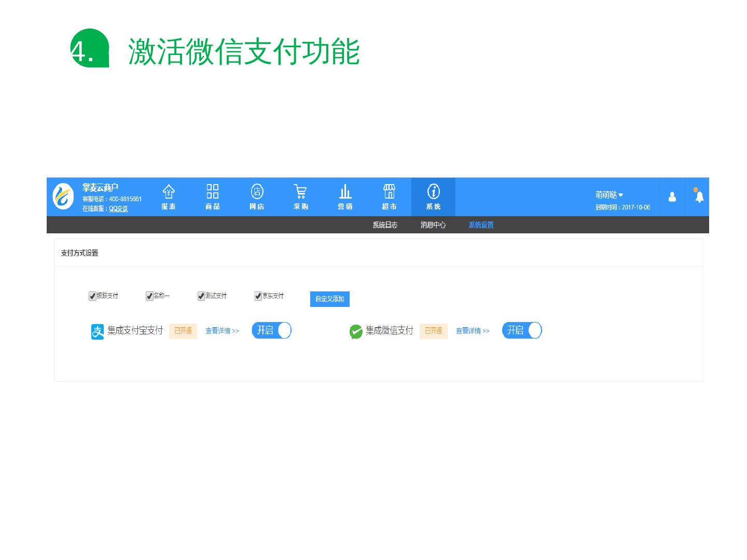Turn off the 集成支付宝支付 toggle
Viewport: 747px width, 560px height.
271,330
